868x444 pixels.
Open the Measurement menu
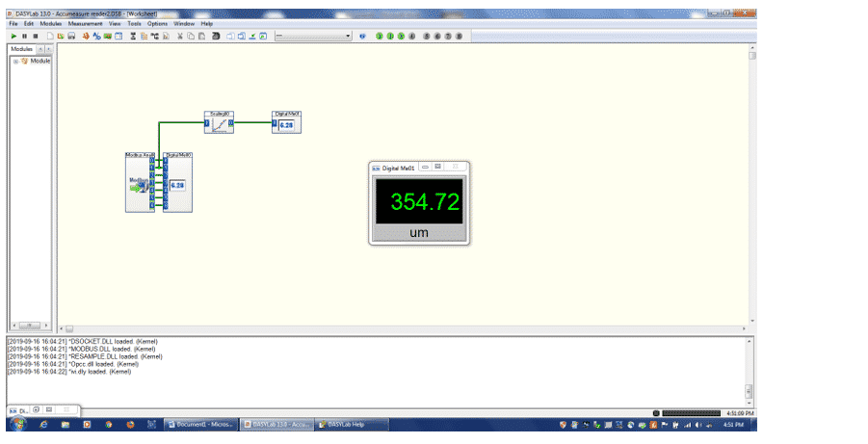(87, 23)
